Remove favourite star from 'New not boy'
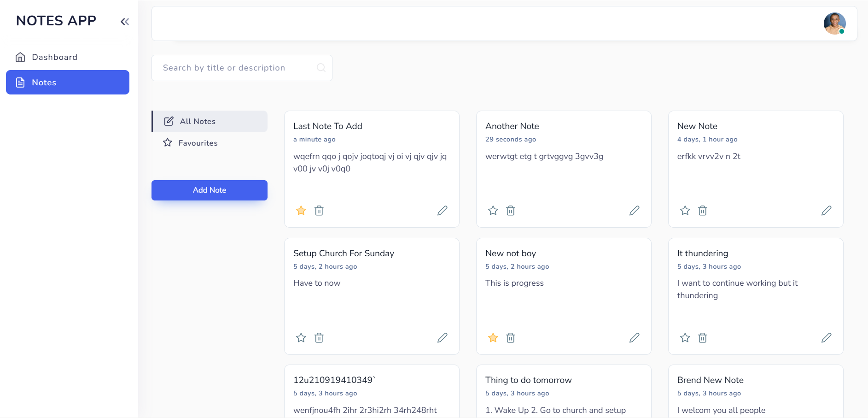 (493, 338)
